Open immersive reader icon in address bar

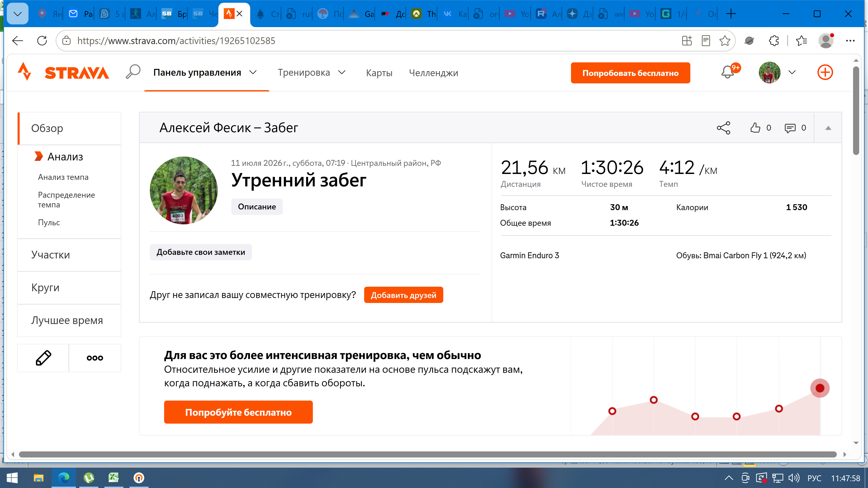click(705, 41)
